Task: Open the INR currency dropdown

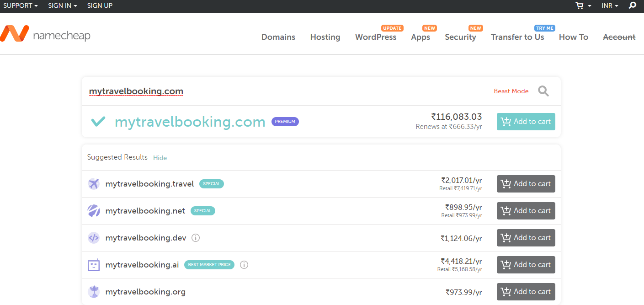Action: (610, 5)
